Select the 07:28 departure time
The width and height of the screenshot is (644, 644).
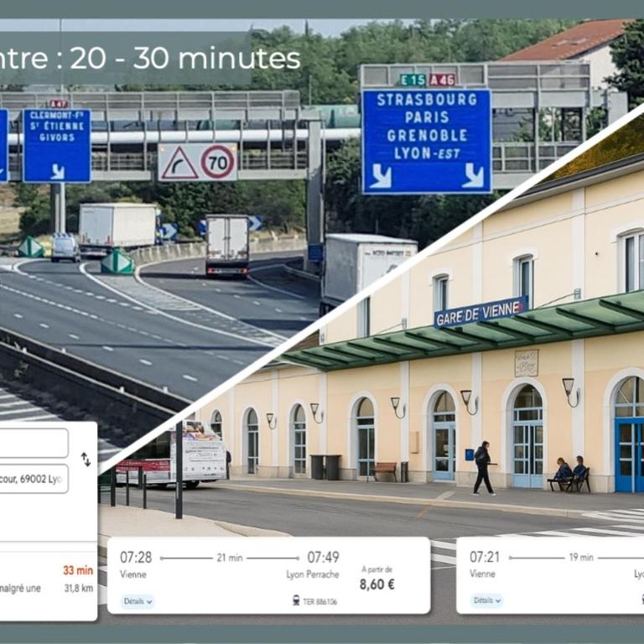[136, 558]
